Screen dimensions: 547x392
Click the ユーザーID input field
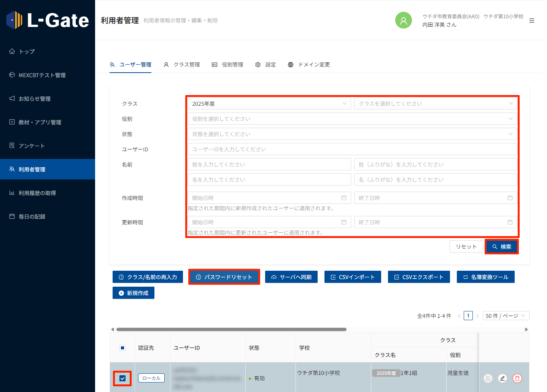352,149
